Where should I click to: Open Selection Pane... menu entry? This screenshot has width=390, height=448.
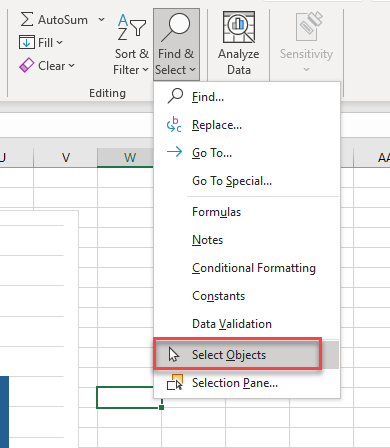coord(247,383)
